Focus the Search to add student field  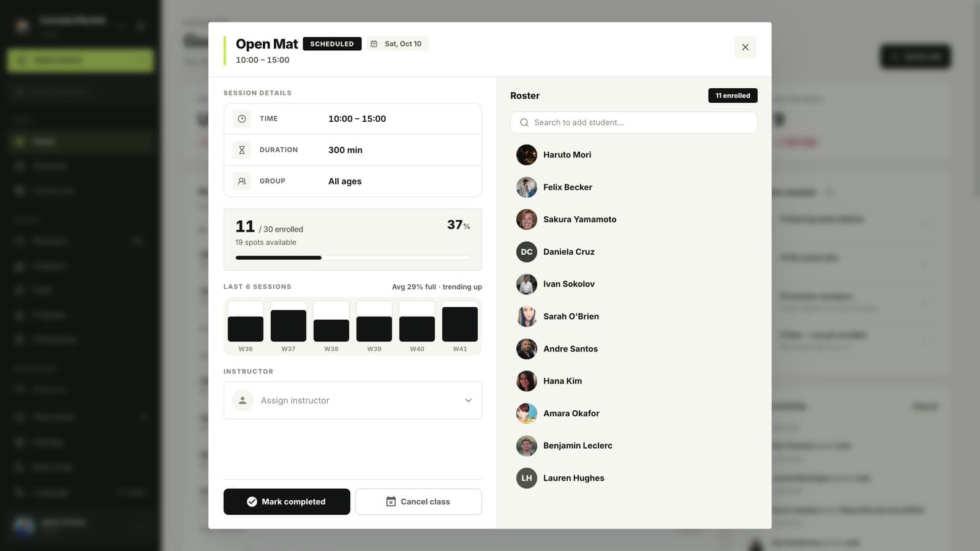click(634, 122)
